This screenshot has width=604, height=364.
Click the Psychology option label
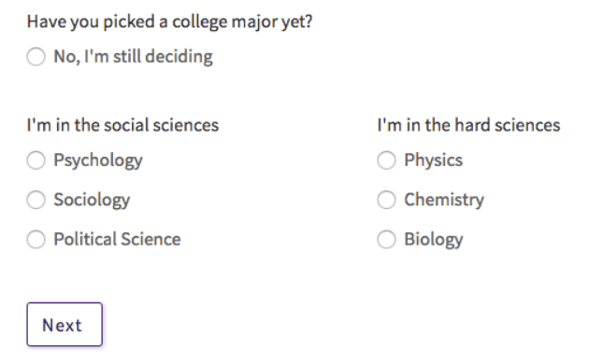coord(98,161)
